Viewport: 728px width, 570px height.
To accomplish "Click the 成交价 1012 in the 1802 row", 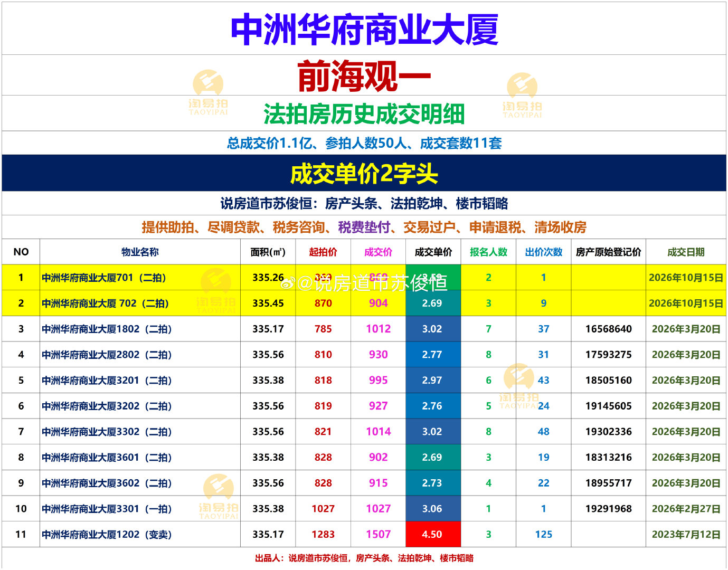I will coord(378,329).
